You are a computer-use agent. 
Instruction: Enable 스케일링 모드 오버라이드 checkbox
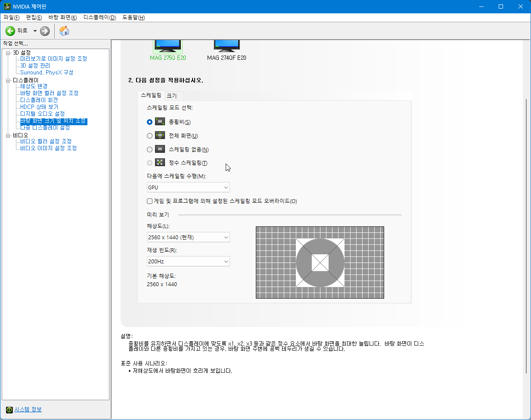149,201
